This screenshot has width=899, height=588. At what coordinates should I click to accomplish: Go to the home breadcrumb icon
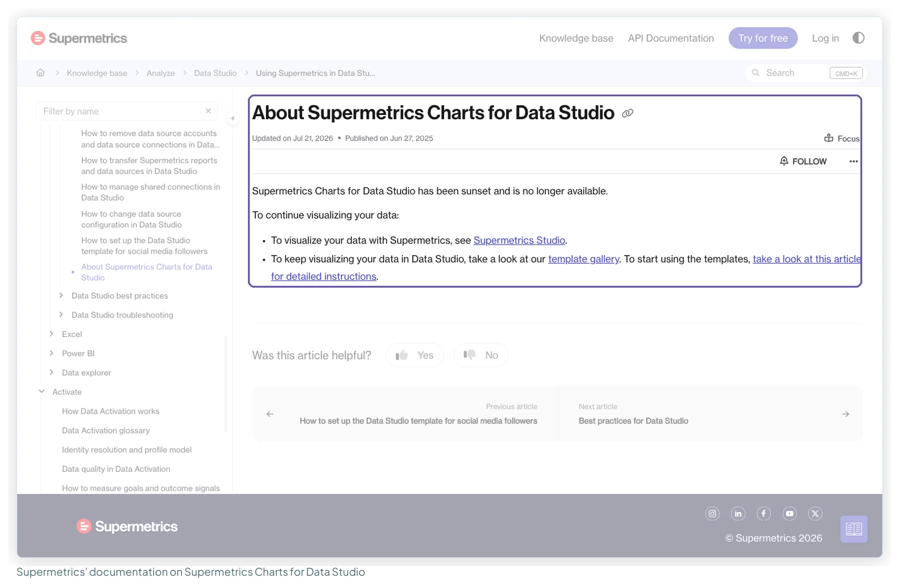tap(40, 73)
